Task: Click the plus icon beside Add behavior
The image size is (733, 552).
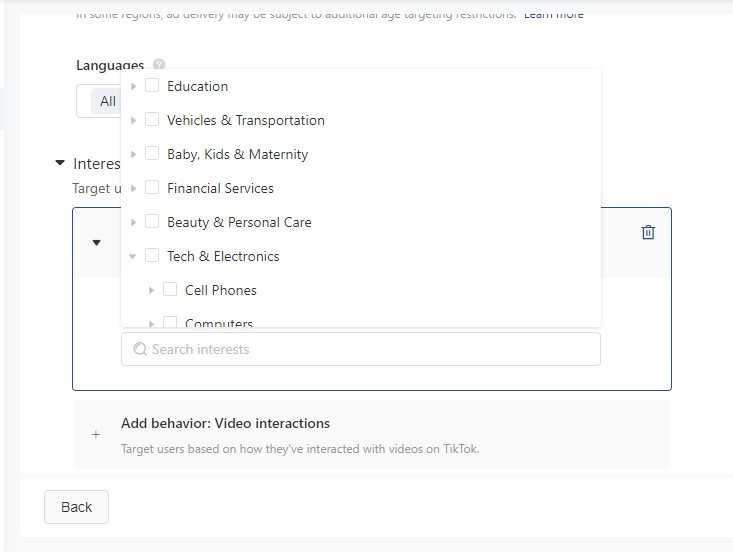Action: (96, 435)
